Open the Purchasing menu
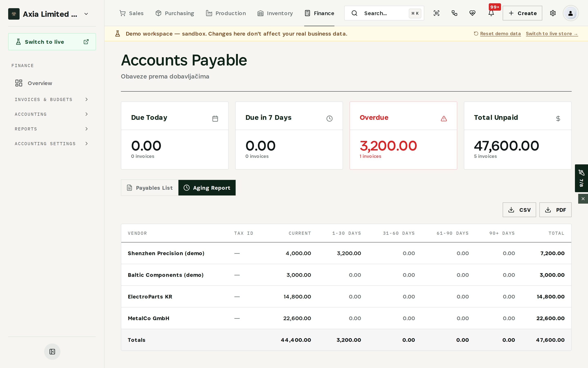Image resolution: width=588 pixels, height=368 pixels. (x=174, y=13)
